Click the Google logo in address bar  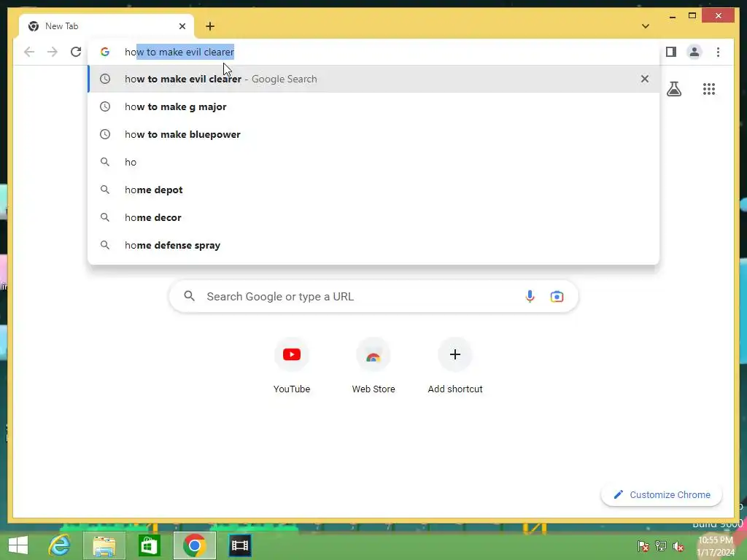pyautogui.click(x=105, y=52)
